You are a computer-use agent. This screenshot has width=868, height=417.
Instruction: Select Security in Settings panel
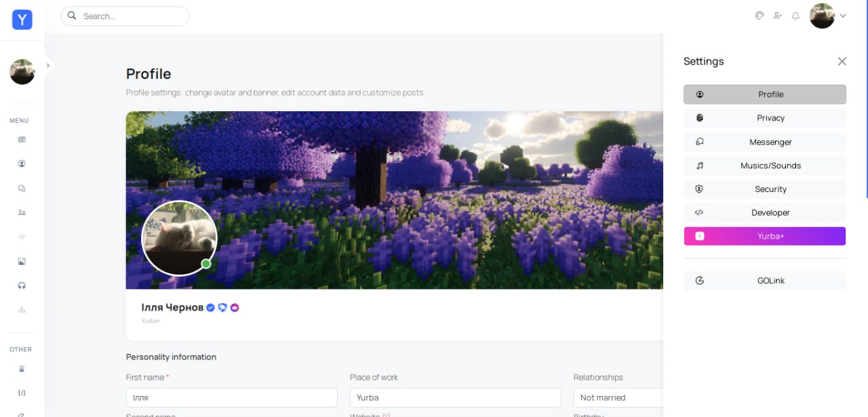(x=765, y=189)
